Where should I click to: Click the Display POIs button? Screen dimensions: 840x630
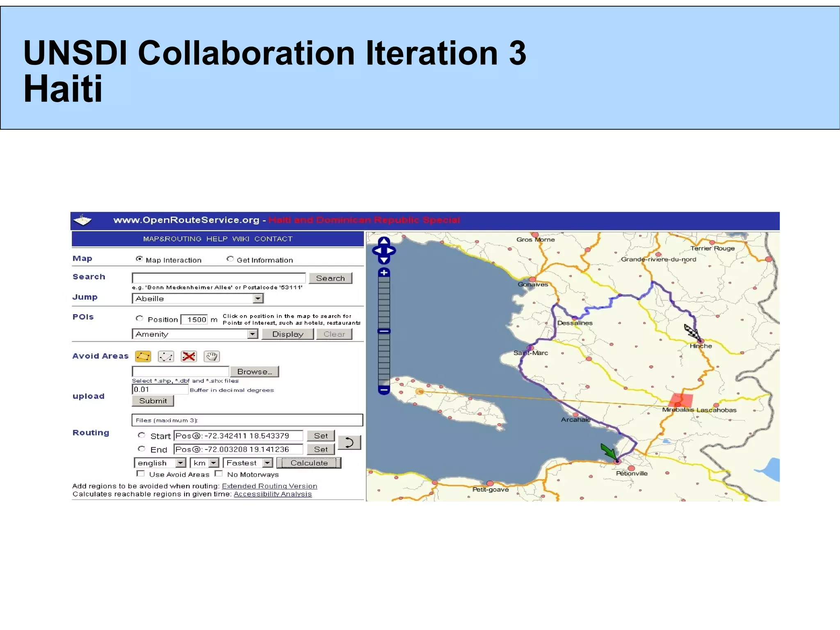pyautogui.click(x=288, y=334)
